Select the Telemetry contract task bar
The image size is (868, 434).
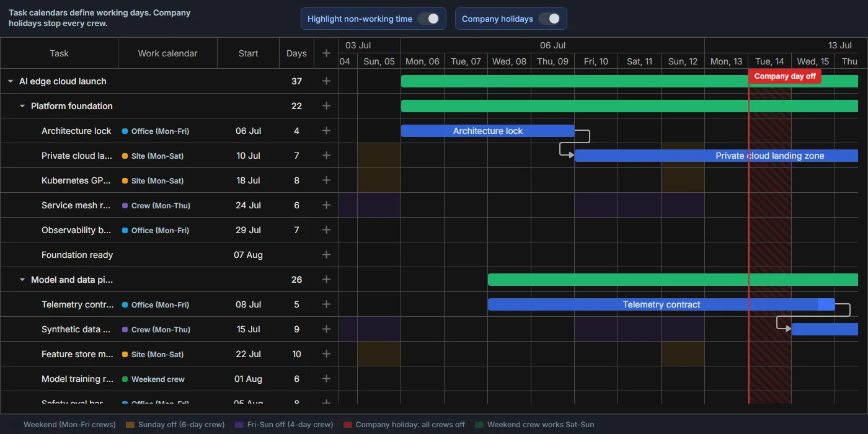[662, 304]
